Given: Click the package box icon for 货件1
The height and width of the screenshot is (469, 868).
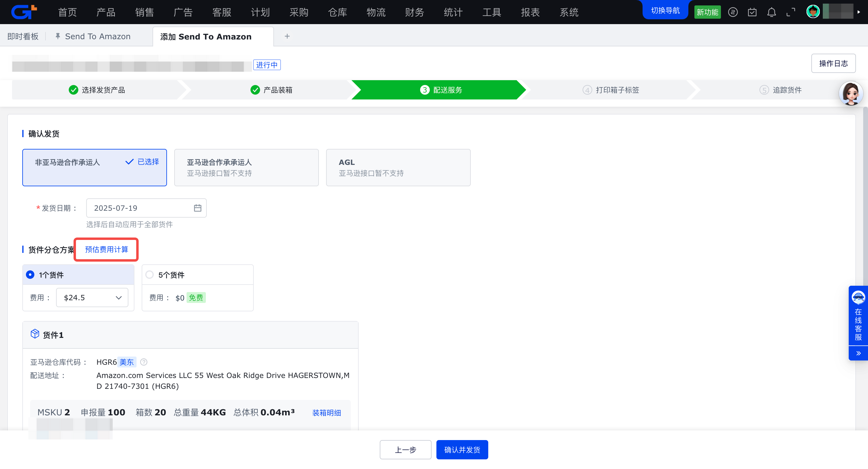Looking at the screenshot, I should pyautogui.click(x=35, y=334).
